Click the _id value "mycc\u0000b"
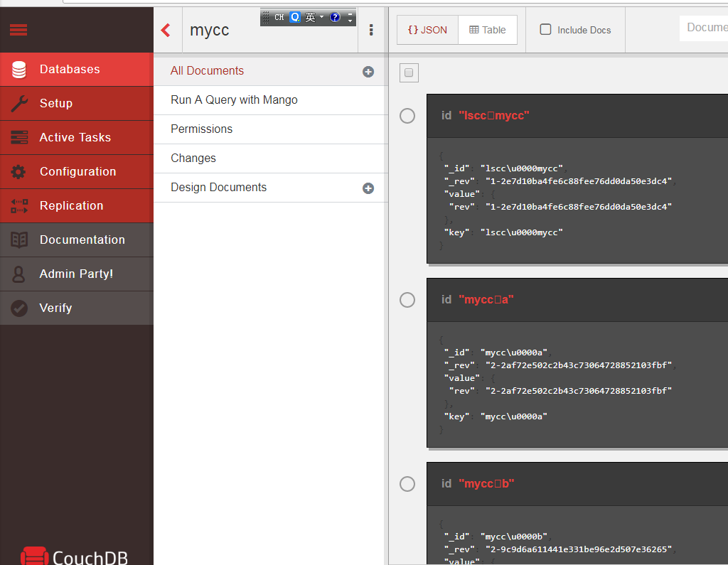The height and width of the screenshot is (565, 728). pyautogui.click(x=514, y=537)
